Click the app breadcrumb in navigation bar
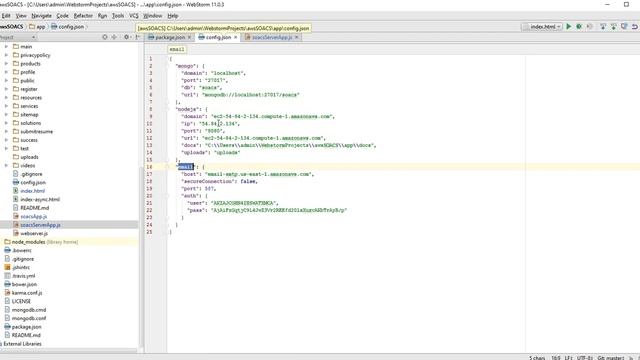 click(x=37, y=27)
